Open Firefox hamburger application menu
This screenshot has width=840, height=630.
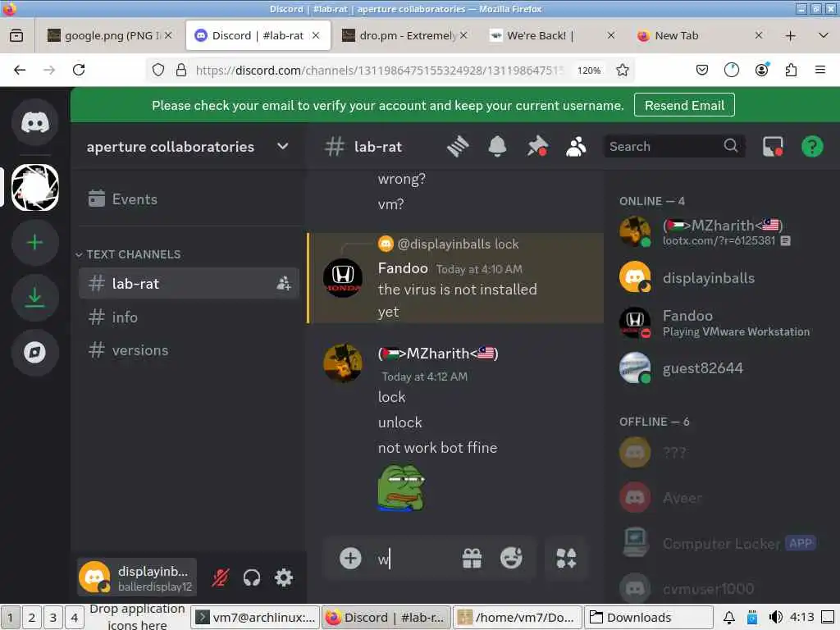click(819, 70)
